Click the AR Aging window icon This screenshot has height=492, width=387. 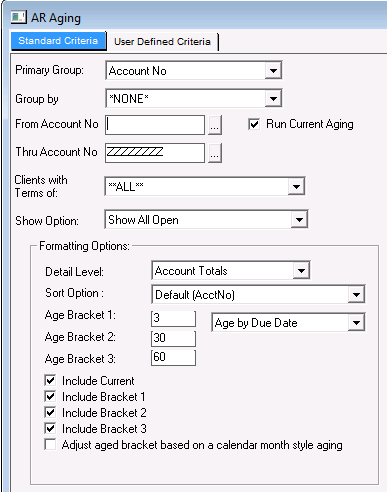[18, 17]
